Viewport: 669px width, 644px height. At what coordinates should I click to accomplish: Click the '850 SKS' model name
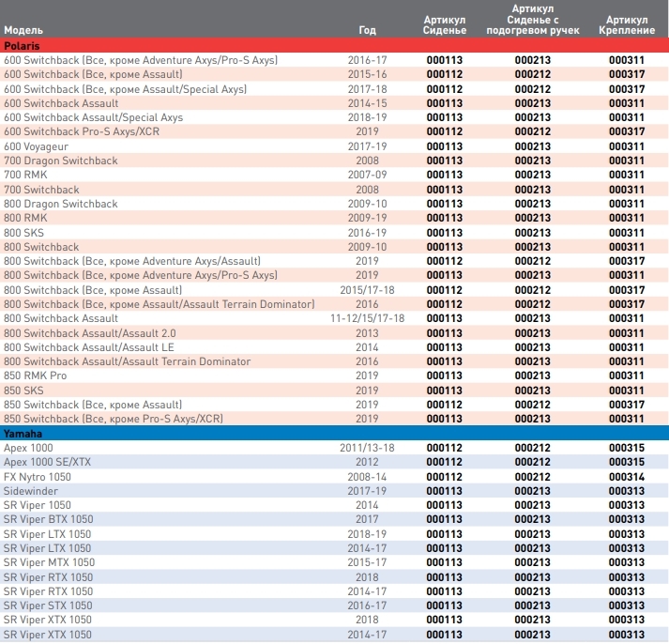tap(23, 391)
